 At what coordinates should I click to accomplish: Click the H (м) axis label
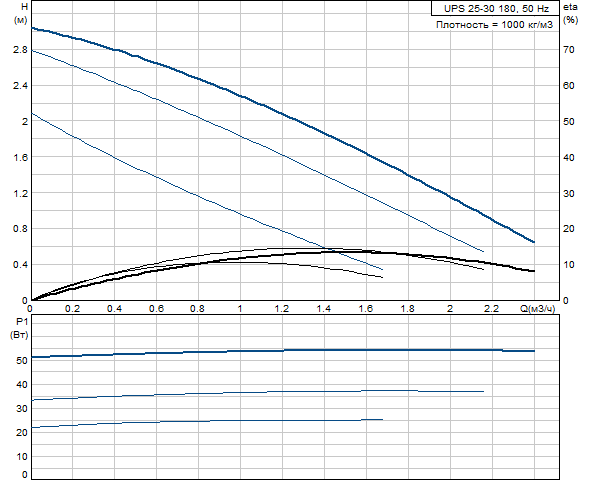(21, 13)
